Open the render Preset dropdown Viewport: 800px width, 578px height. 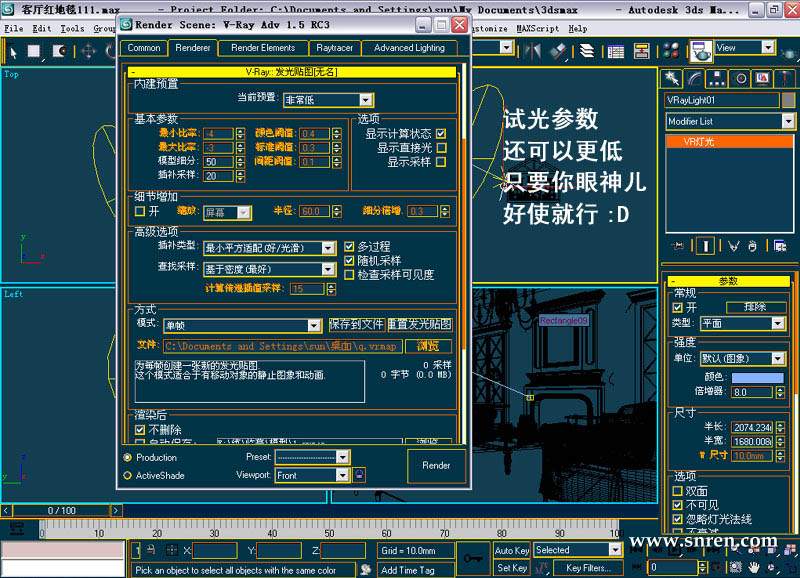tap(312, 457)
